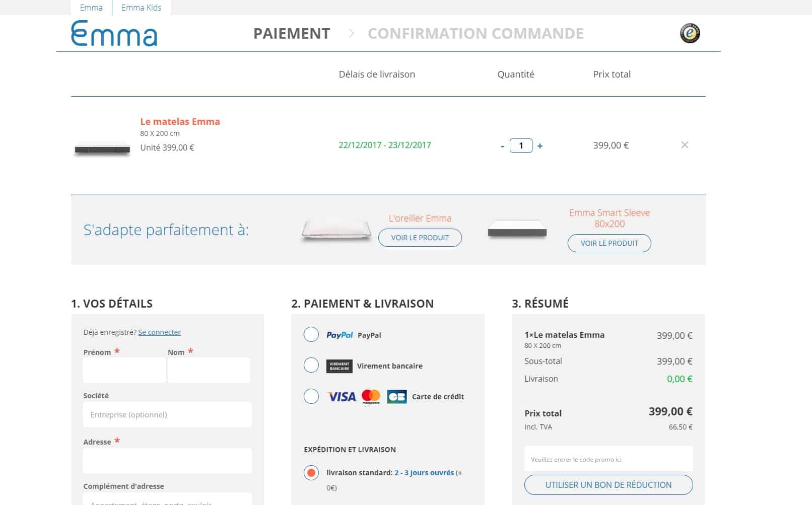The height and width of the screenshot is (505, 812).
Task: Select Carte de crédit radio button
Action: [311, 396]
